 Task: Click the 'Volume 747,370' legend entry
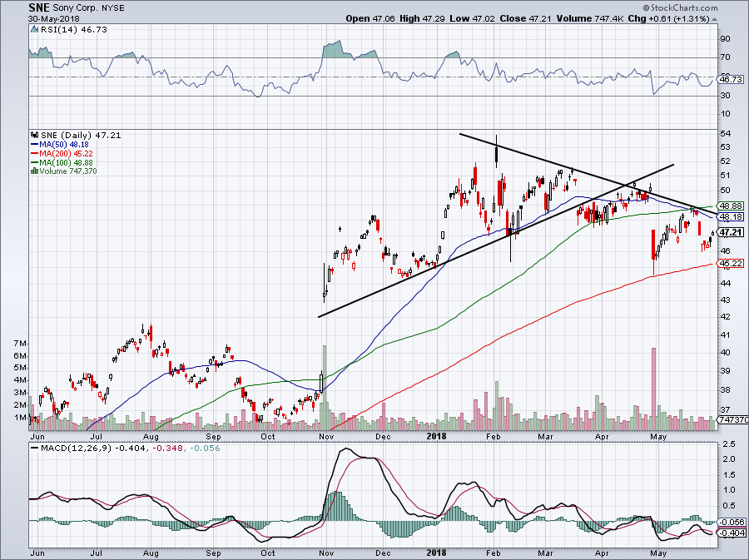click(68, 171)
